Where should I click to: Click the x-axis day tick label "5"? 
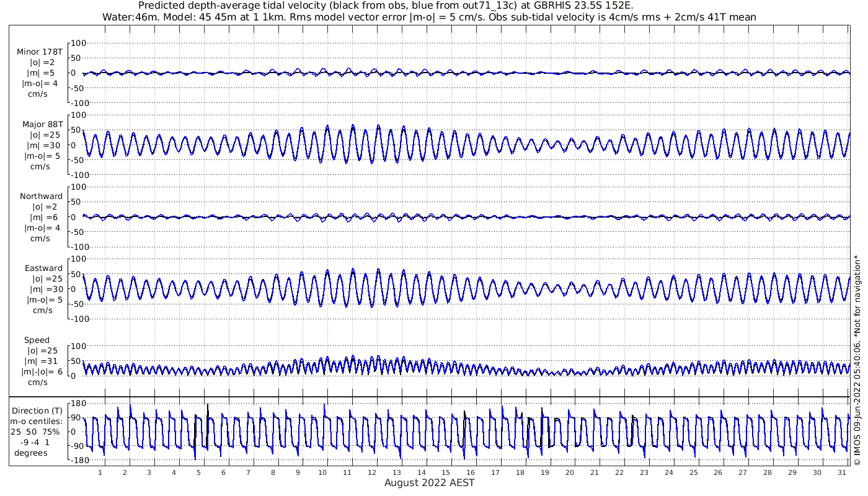[198, 472]
